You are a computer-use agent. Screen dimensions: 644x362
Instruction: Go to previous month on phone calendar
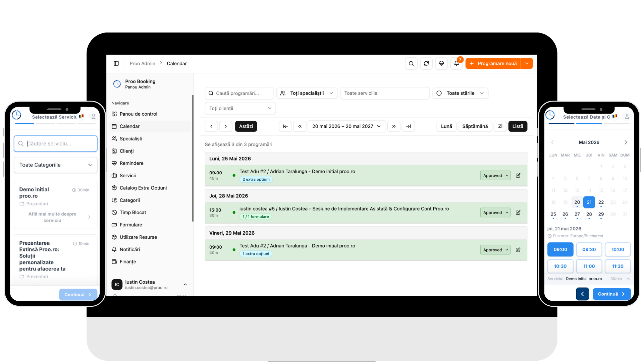552,142
